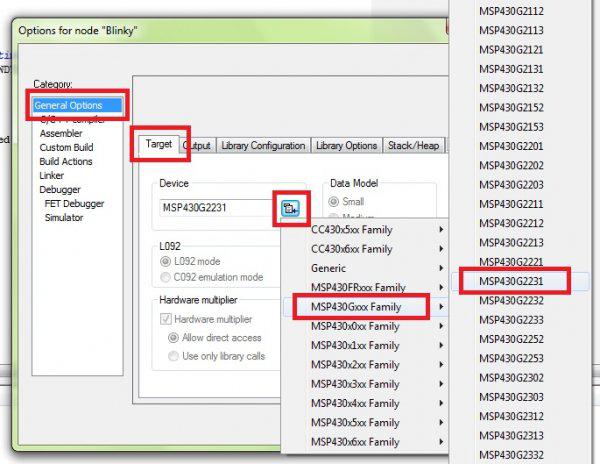The image size is (600, 464).
Task: Click the Device name input field
Action: [217, 208]
